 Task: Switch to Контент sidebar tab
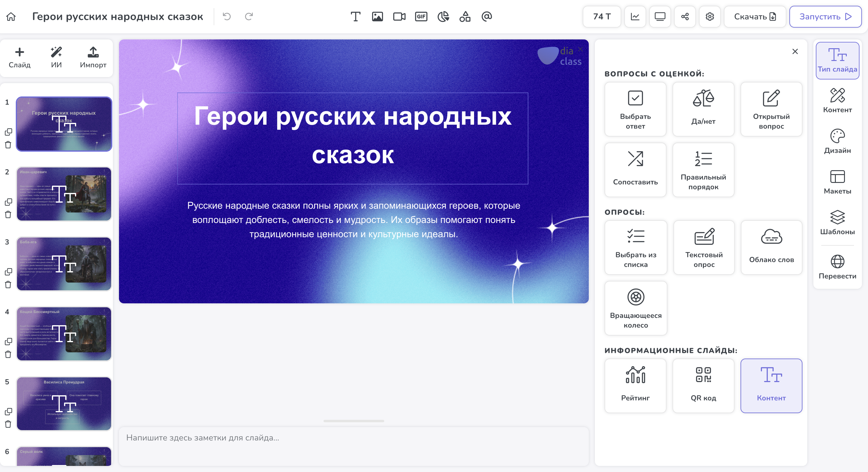click(x=837, y=101)
